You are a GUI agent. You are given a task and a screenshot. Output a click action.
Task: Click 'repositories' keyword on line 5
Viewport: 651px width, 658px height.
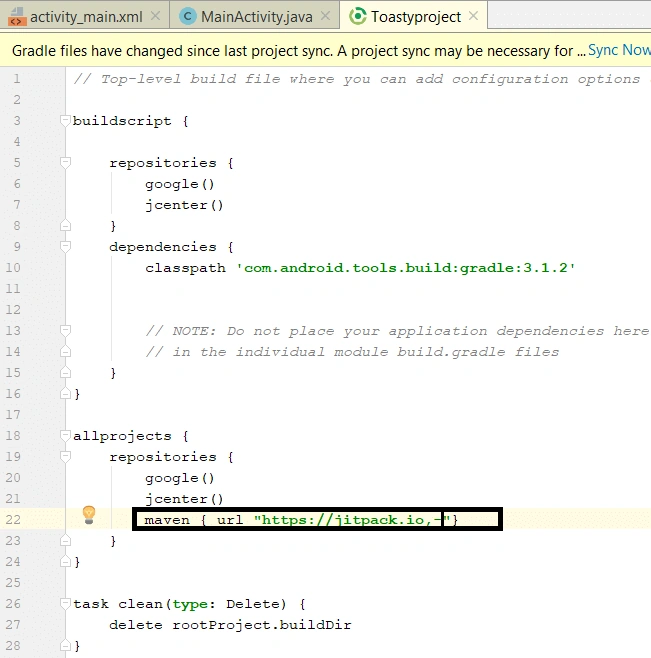tap(163, 163)
